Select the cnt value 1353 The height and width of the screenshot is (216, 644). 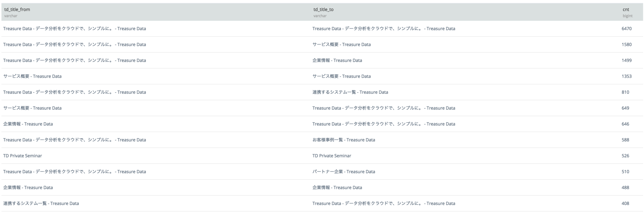pos(626,76)
